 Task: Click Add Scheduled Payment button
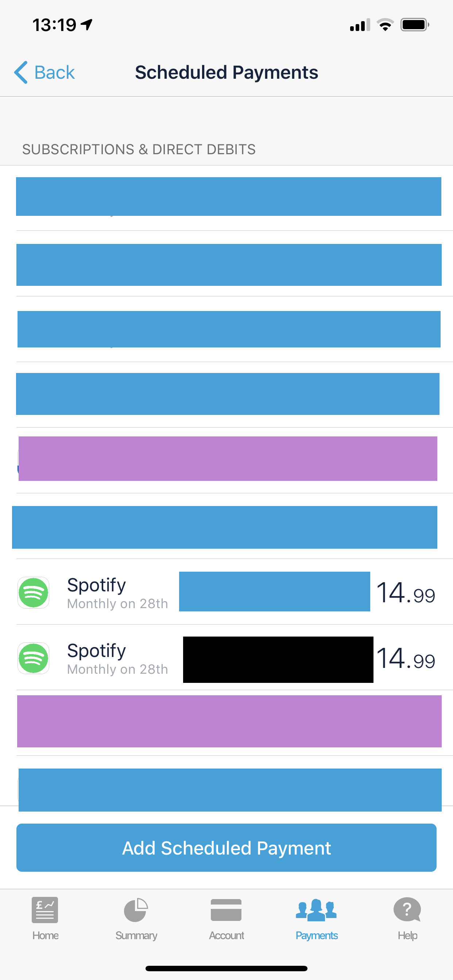pyautogui.click(x=226, y=848)
